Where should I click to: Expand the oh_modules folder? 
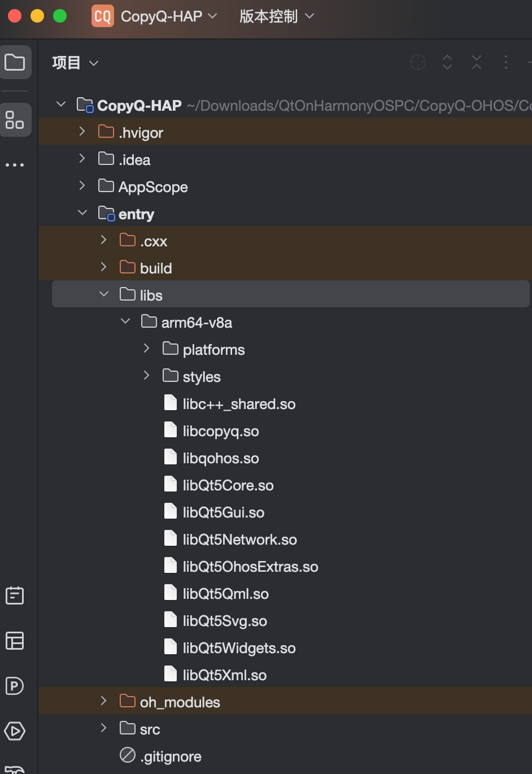pos(104,701)
